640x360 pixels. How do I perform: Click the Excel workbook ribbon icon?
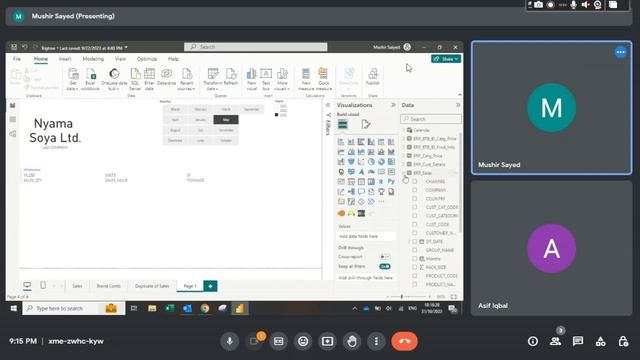[90, 79]
